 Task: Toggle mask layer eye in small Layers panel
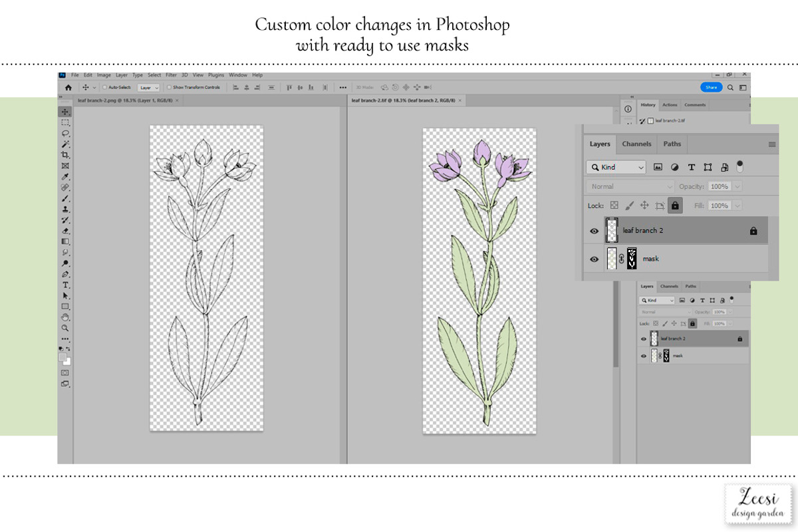click(x=643, y=356)
